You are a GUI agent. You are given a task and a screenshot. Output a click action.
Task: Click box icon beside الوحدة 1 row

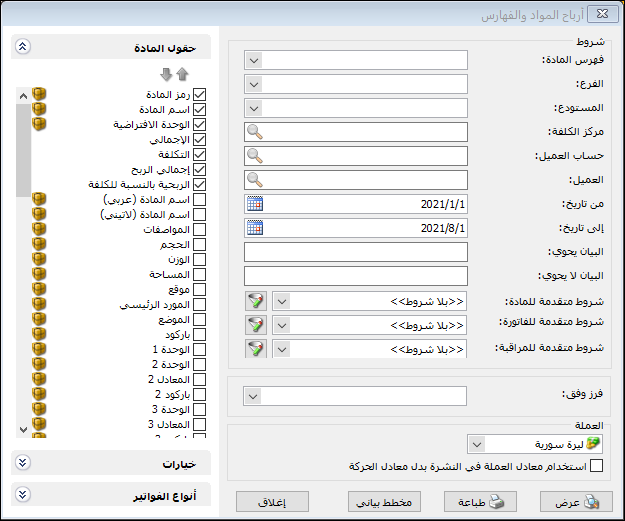point(39,349)
